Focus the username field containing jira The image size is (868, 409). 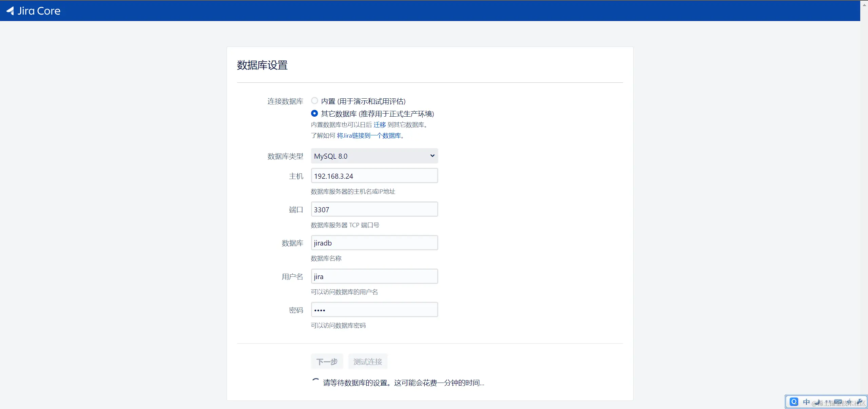coord(374,276)
